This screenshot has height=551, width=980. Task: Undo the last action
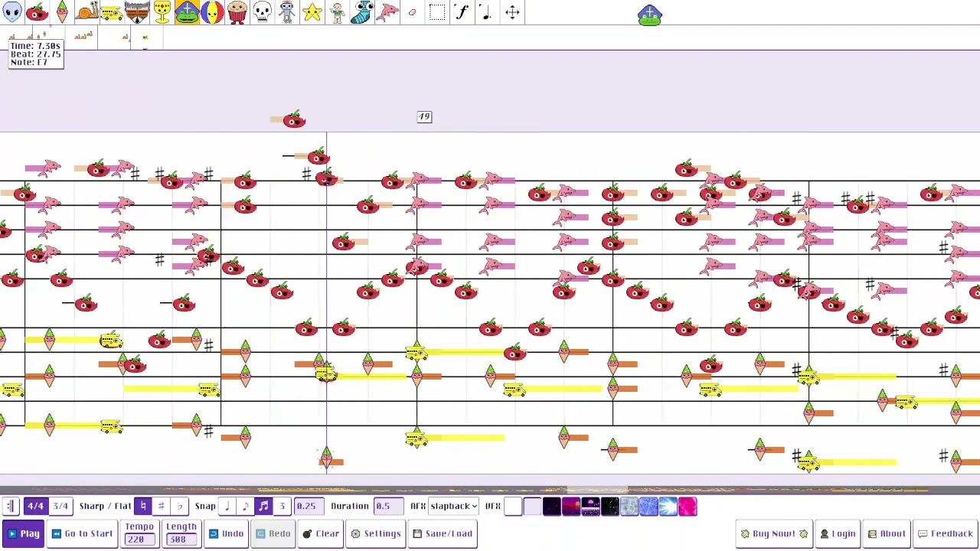point(226,533)
